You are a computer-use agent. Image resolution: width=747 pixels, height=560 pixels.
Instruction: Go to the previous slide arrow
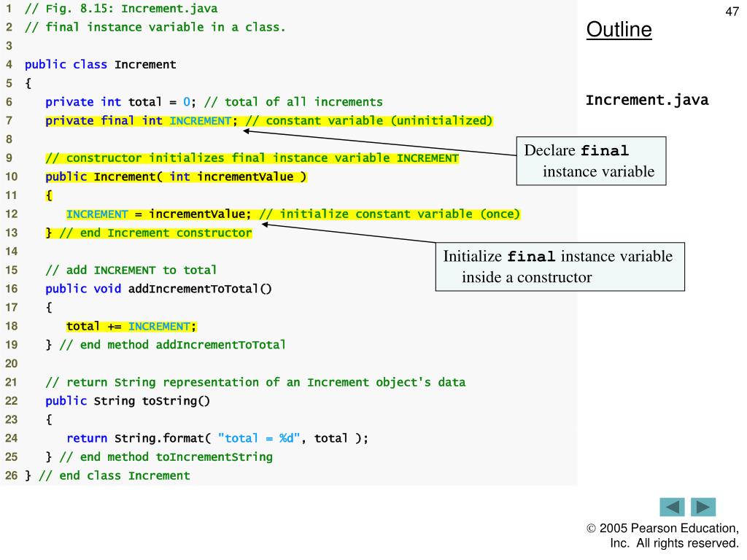coord(672,507)
